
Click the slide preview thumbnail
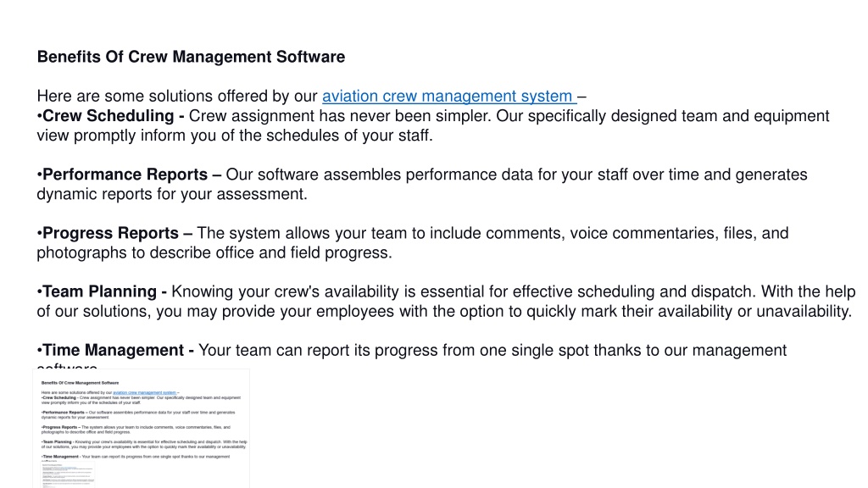[142, 429]
